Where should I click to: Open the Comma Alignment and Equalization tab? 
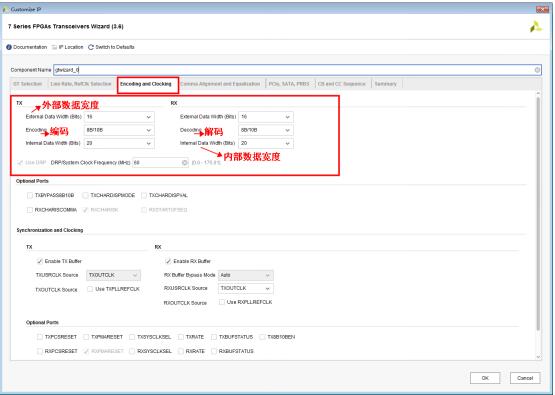click(220, 84)
